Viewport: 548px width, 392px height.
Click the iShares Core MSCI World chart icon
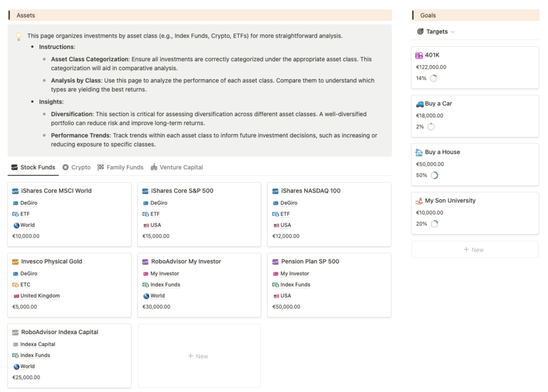point(15,191)
